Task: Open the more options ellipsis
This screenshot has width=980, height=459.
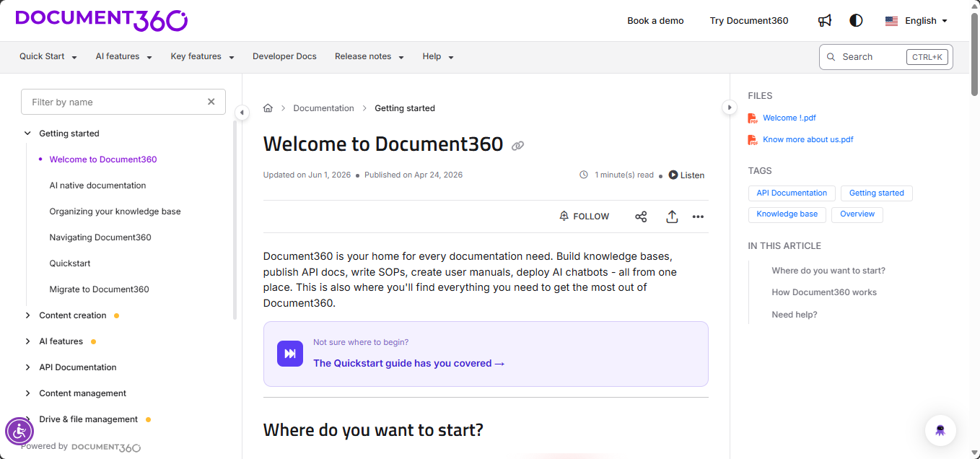Action: click(698, 217)
